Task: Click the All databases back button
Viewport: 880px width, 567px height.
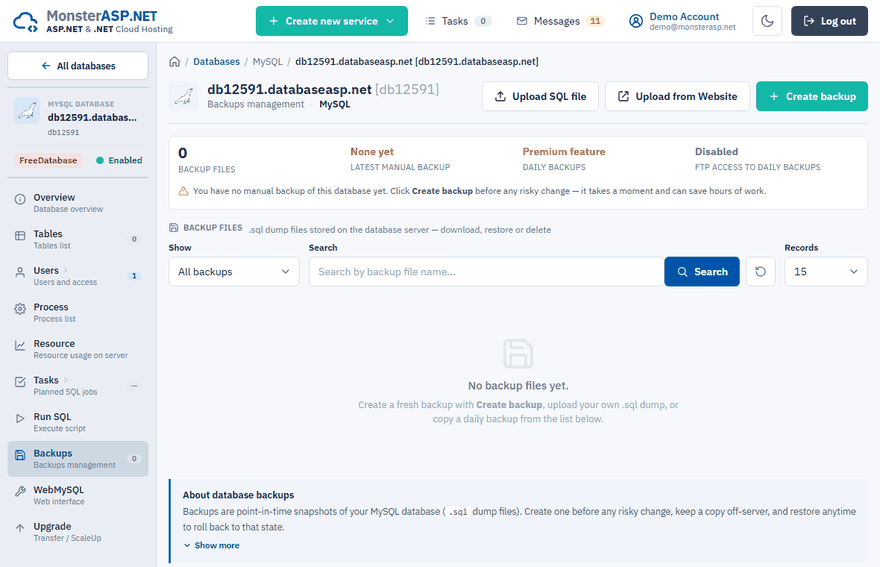Action: 78,66
